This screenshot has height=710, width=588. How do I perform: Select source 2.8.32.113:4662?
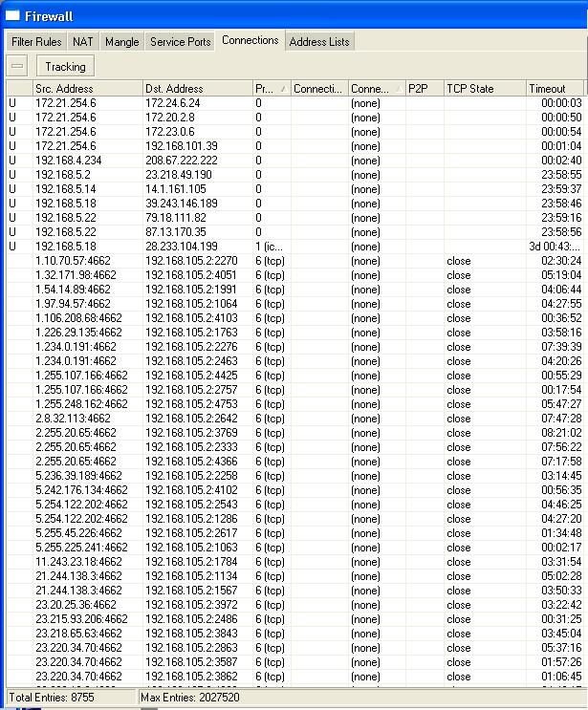[x=73, y=419]
